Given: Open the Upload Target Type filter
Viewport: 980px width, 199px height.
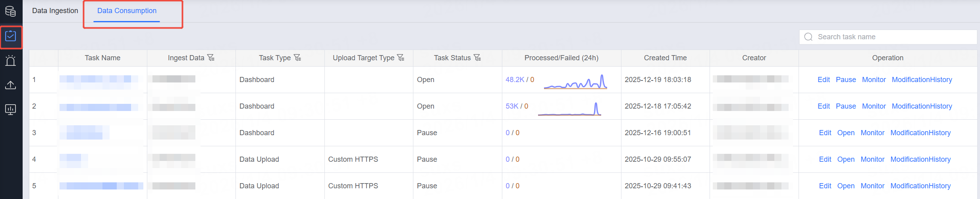Looking at the screenshot, I should (x=401, y=58).
